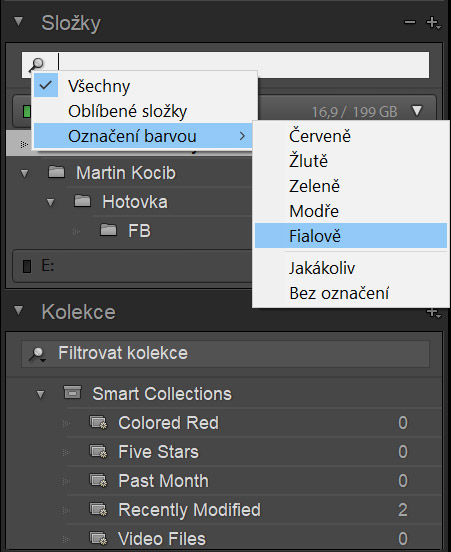Click the Colored Red smart collection icon
451x552 pixels.
pos(98,422)
